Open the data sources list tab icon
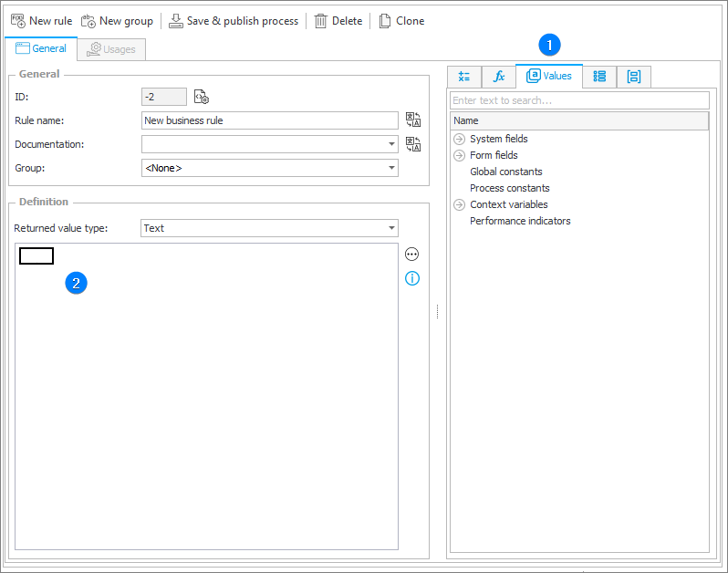Screen dimensions: 728x573 [599, 77]
